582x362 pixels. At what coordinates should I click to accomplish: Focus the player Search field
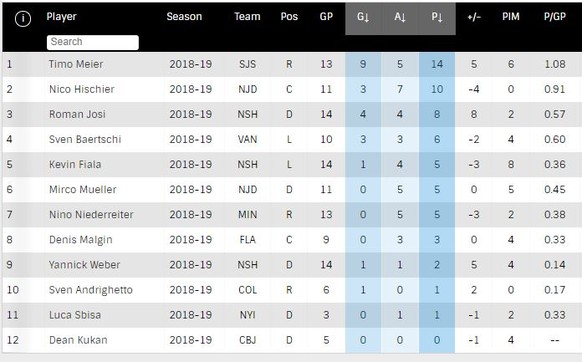coord(93,42)
